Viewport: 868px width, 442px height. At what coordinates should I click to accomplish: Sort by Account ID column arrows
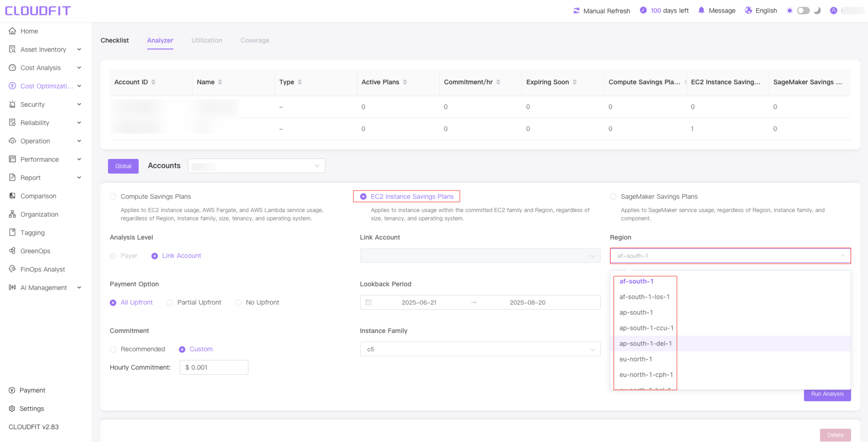tap(153, 82)
